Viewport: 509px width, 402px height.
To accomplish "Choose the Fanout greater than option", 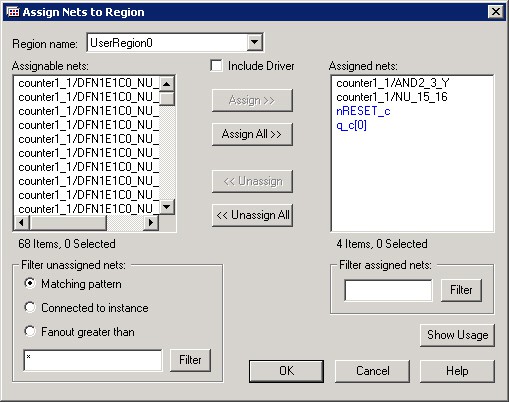I will tap(30, 331).
